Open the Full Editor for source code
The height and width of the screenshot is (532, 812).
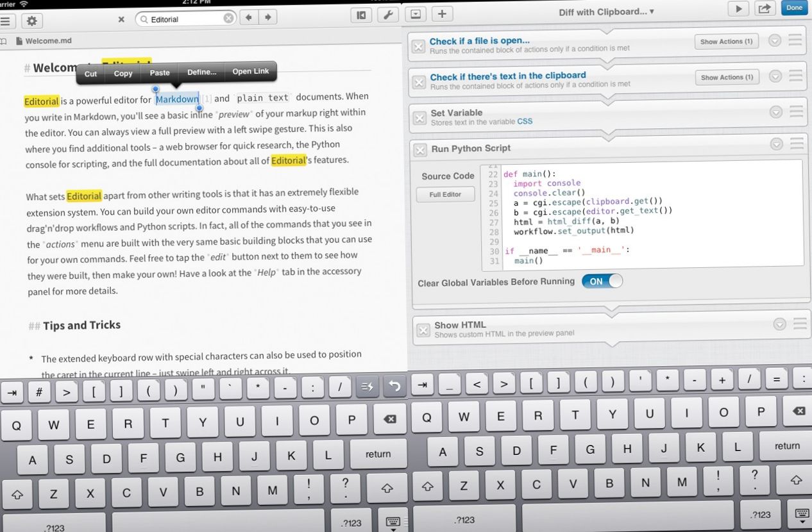pos(445,194)
